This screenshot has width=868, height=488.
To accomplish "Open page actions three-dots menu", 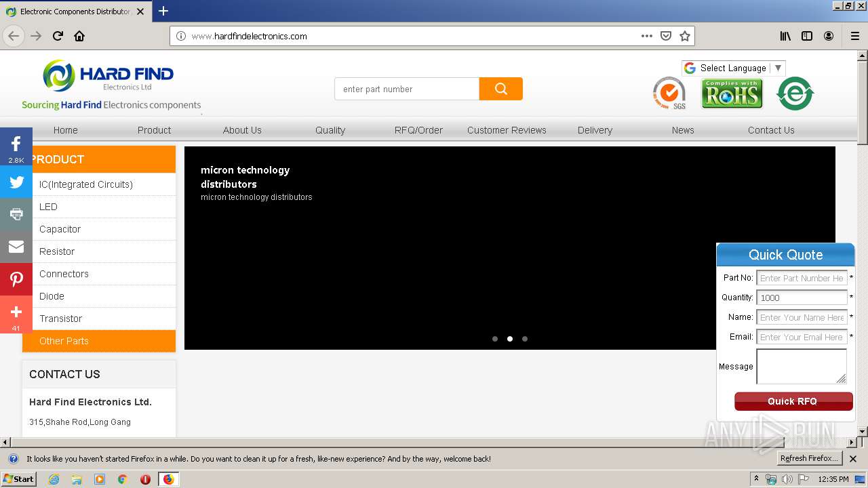I will point(647,36).
